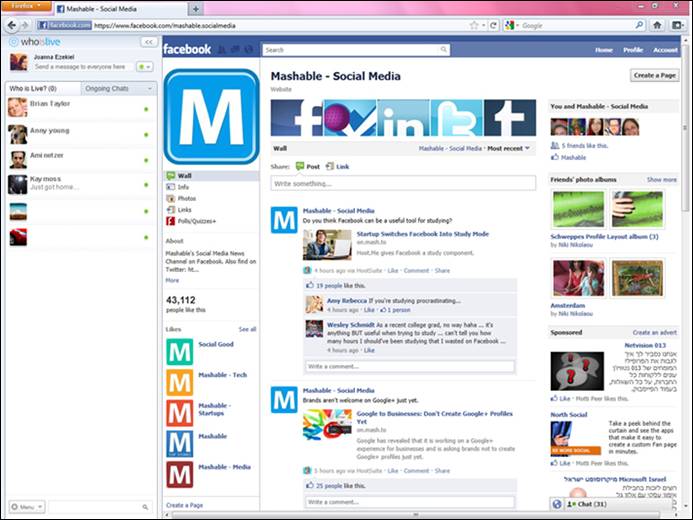The image size is (693, 520).
Task: Click the Facebook Search field
Action: click(x=356, y=50)
